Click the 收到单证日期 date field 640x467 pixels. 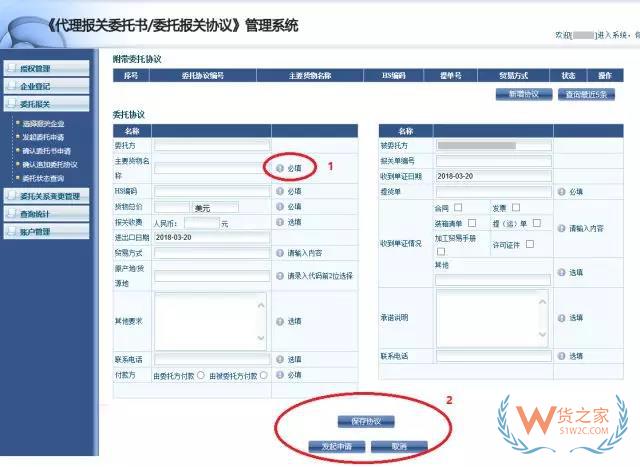coord(493,176)
